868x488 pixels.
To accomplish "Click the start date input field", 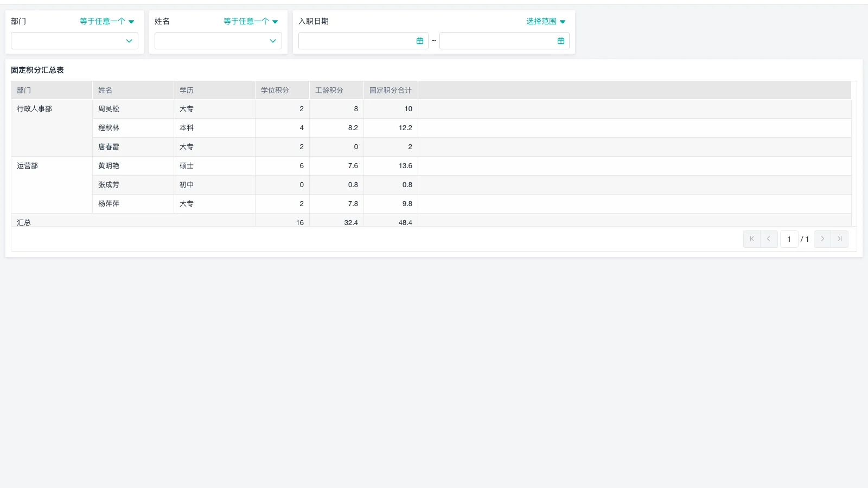I will (x=356, y=41).
